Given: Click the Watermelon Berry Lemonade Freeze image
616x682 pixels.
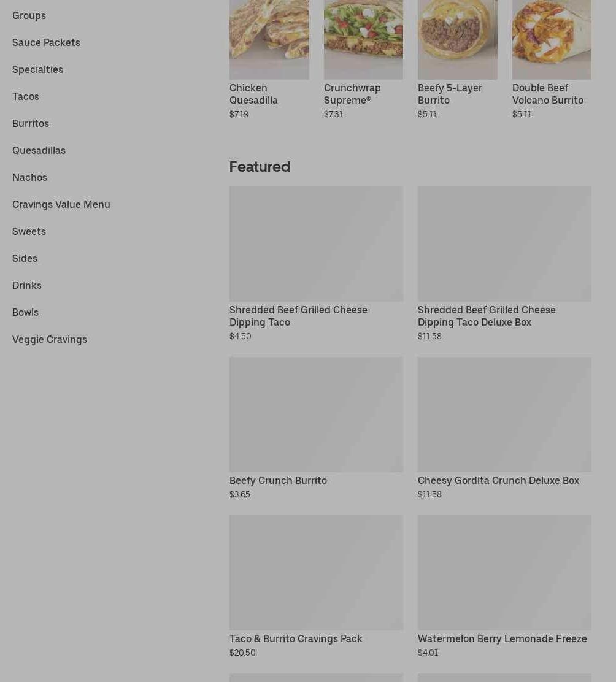Looking at the screenshot, I should (x=504, y=573).
